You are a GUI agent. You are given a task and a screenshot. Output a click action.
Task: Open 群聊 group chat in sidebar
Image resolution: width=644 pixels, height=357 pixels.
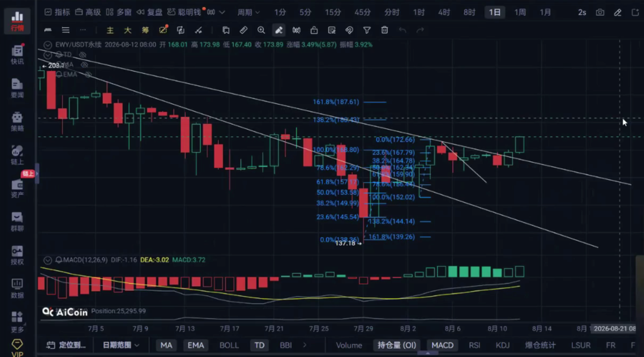tap(17, 221)
